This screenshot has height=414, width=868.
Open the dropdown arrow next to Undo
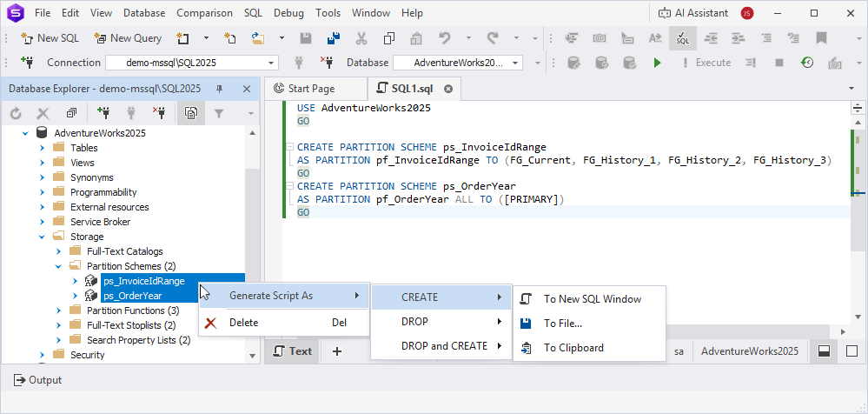pyautogui.click(x=468, y=38)
